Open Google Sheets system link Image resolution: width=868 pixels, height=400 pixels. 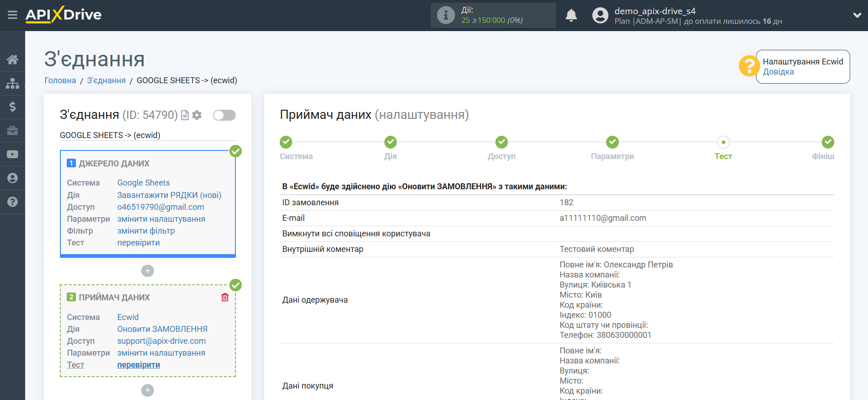point(143,183)
